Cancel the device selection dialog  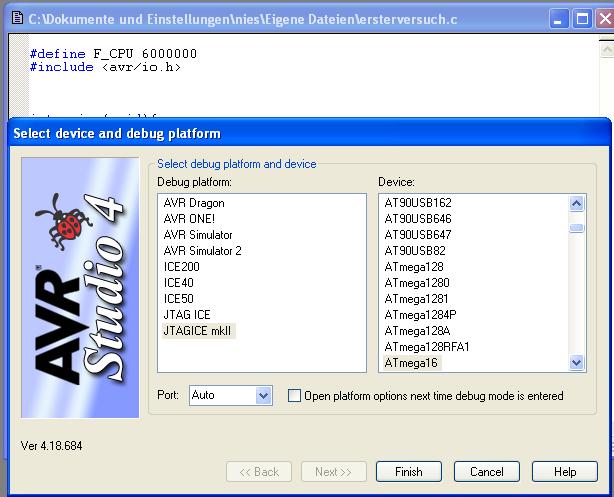[x=487, y=472]
